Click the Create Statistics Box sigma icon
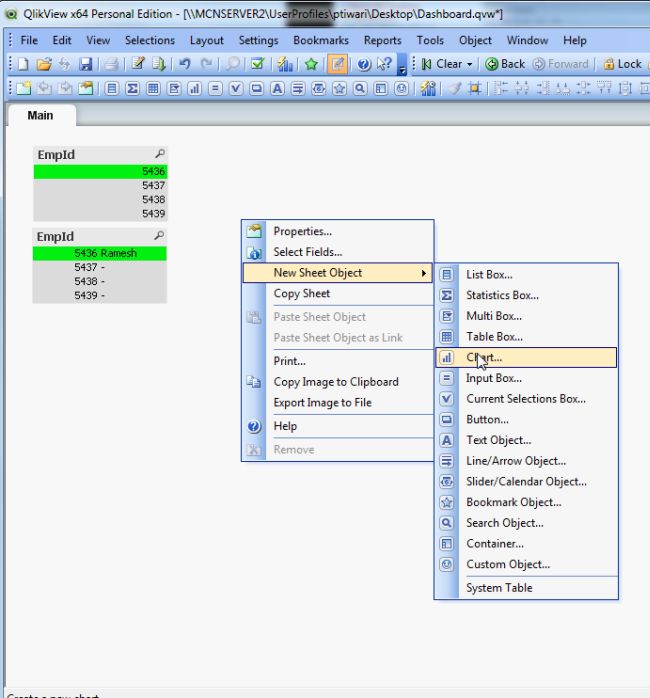650x698 pixels. (132, 89)
